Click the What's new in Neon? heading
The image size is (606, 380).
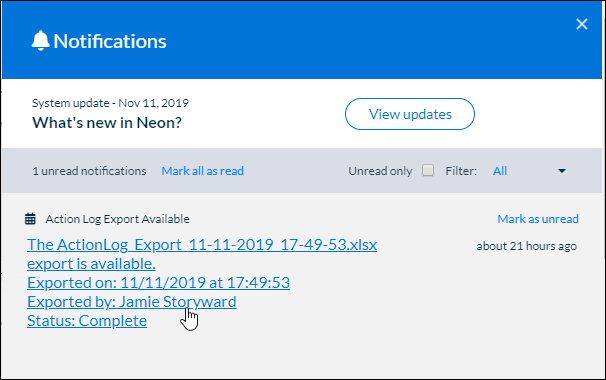[x=107, y=123]
